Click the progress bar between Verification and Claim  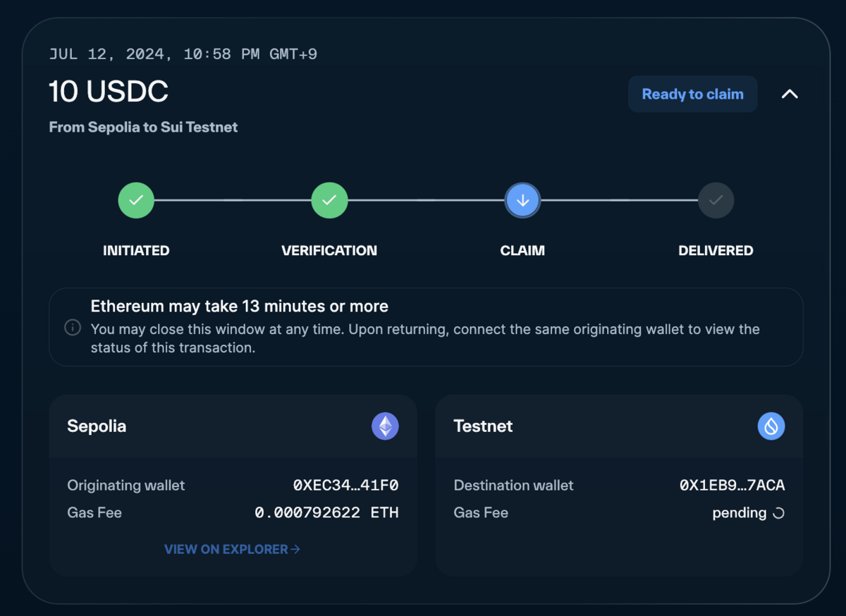click(x=426, y=200)
